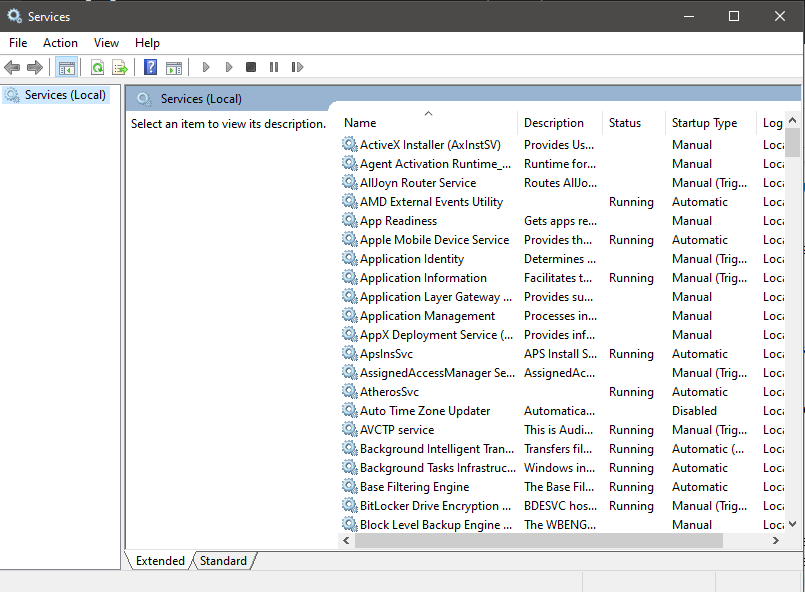Click 'APS Install S...' description cell
This screenshot has height=592, width=805.
pos(560,354)
